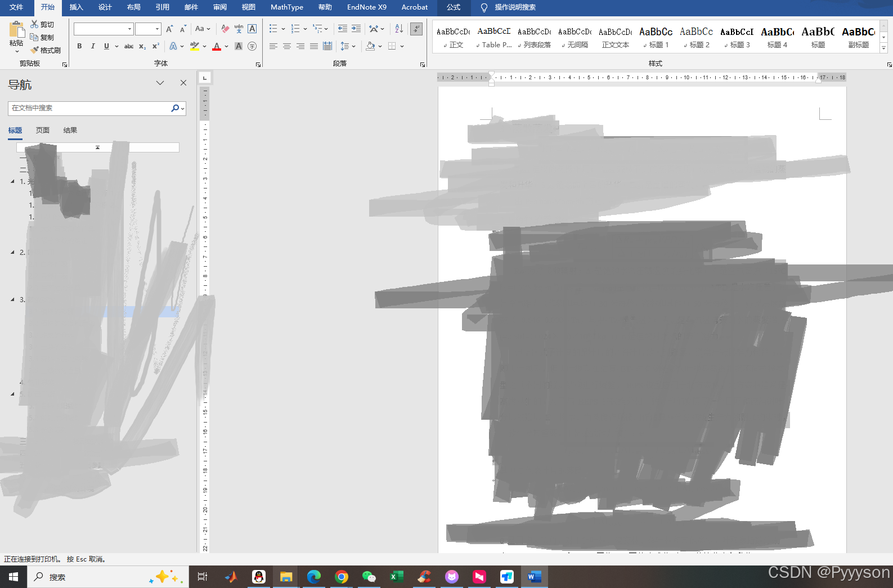Apply text highlight color
893x588 pixels.
(x=195, y=46)
